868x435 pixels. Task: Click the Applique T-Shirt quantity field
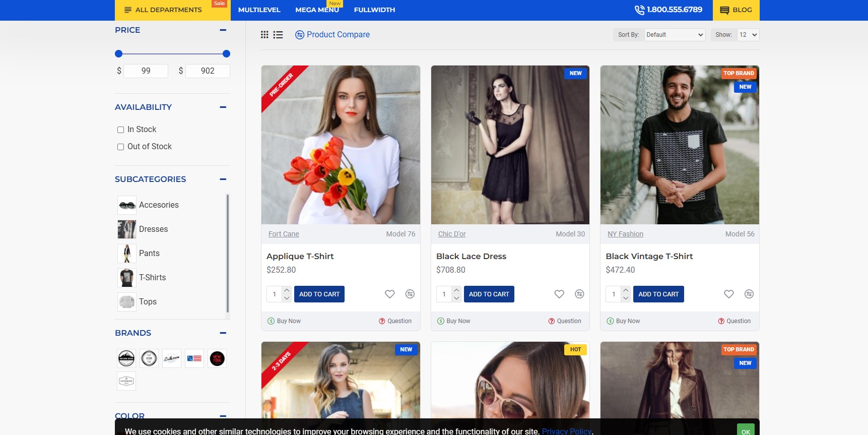coord(275,294)
